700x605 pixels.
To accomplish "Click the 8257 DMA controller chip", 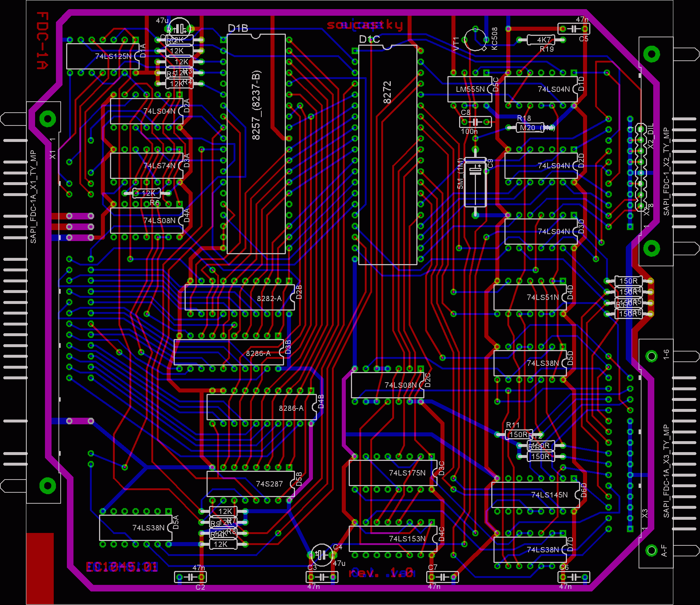I will click(256, 143).
